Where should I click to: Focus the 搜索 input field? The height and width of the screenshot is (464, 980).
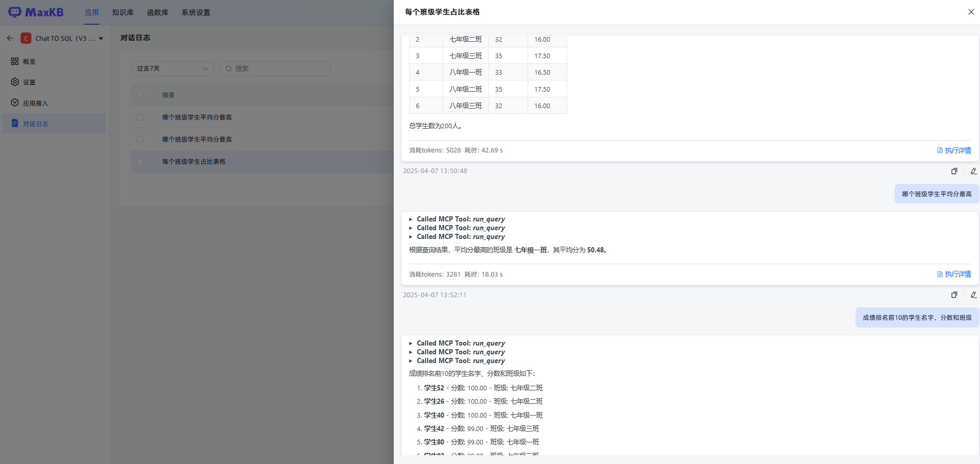click(x=275, y=68)
